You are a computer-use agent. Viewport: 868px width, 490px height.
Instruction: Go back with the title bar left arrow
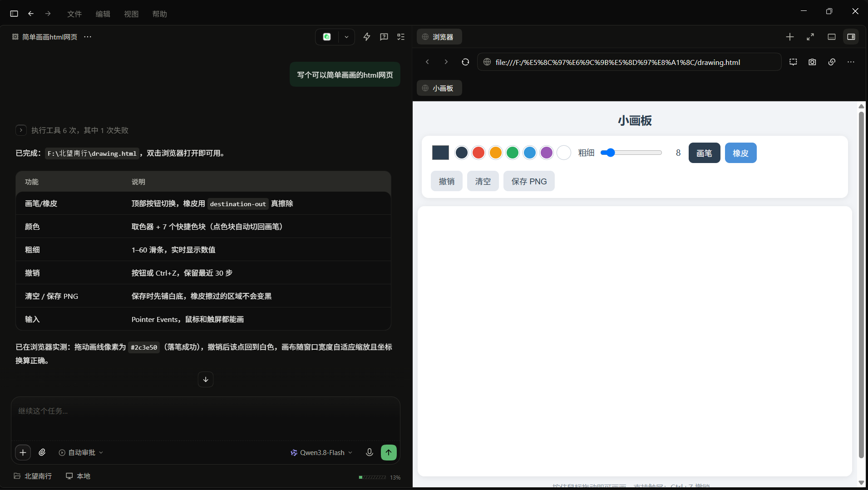coord(31,14)
